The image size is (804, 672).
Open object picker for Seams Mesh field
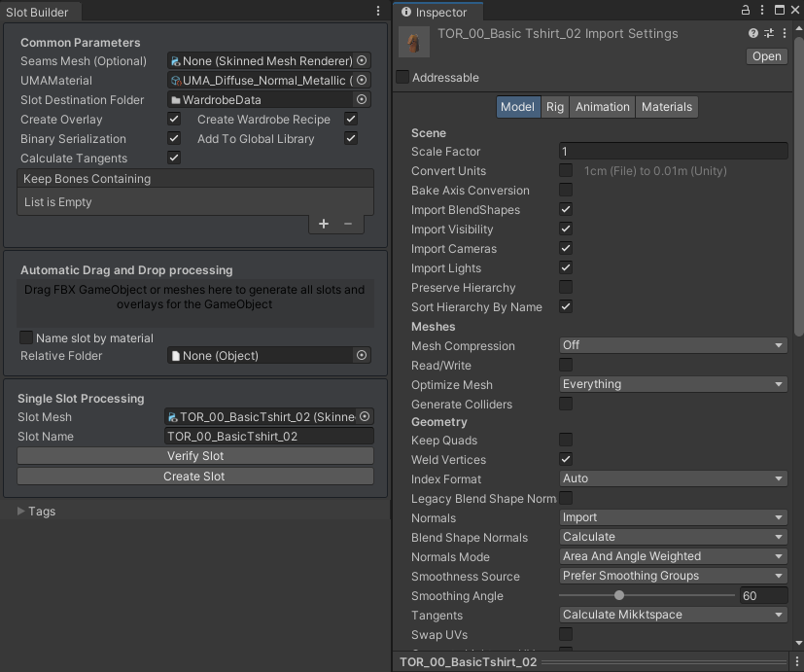[362, 60]
